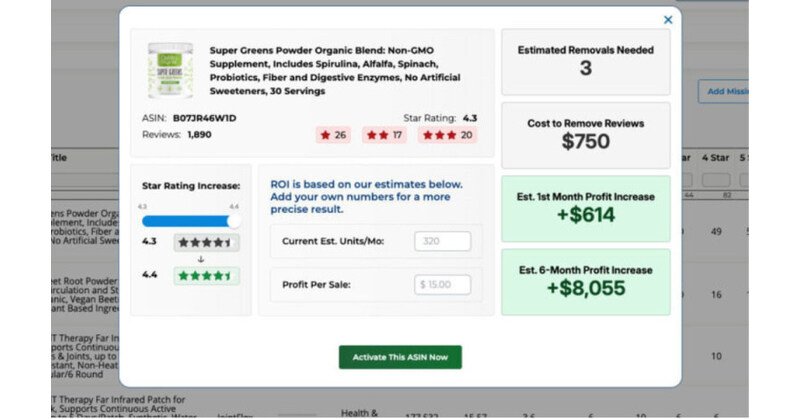Click the one-star reviews badge showing 26
The width and height of the screenshot is (800, 419).
(332, 134)
